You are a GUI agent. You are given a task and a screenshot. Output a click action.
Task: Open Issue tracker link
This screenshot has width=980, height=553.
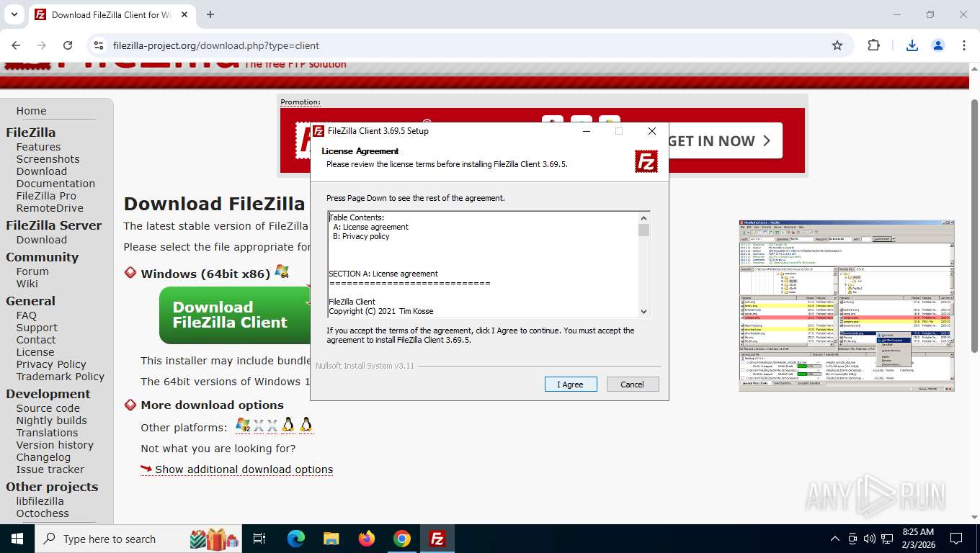point(50,469)
